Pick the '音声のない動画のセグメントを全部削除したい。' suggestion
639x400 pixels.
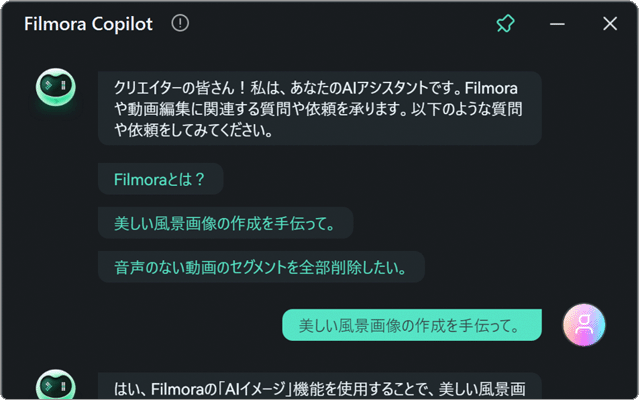[x=261, y=267]
